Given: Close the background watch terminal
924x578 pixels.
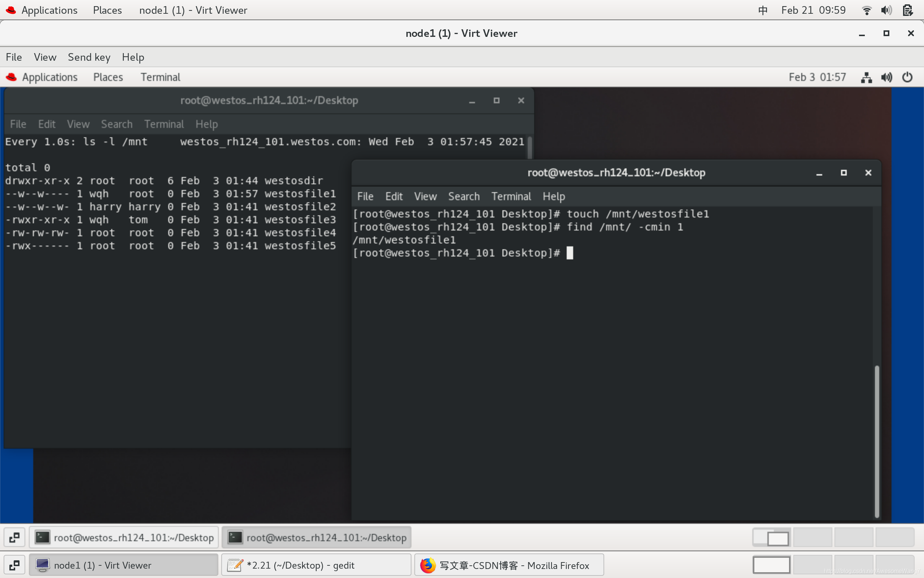Looking at the screenshot, I should pos(521,101).
